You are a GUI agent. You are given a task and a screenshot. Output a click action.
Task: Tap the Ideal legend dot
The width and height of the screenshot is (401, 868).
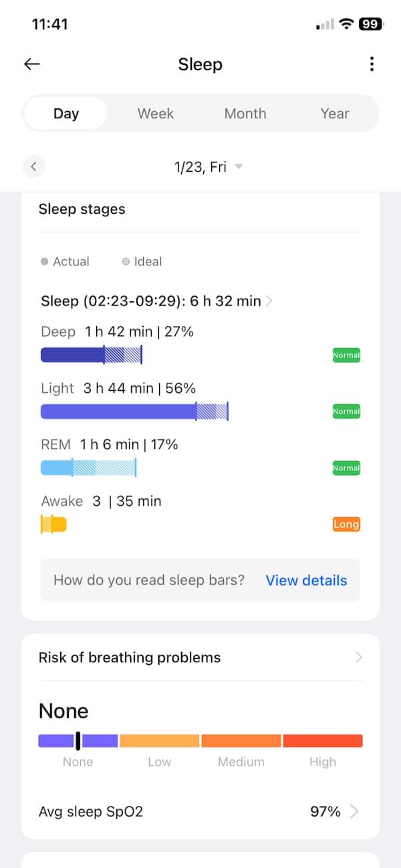[x=126, y=262]
